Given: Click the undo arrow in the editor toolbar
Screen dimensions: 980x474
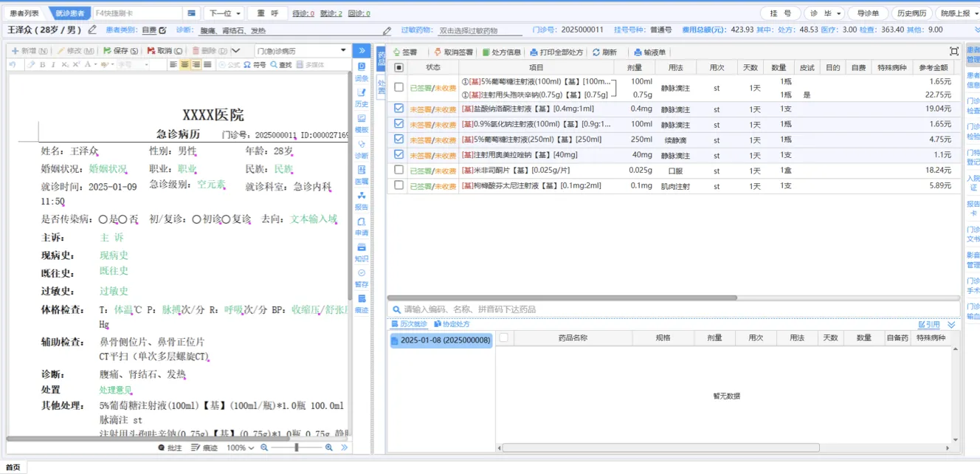Looking at the screenshot, I should [13, 64].
